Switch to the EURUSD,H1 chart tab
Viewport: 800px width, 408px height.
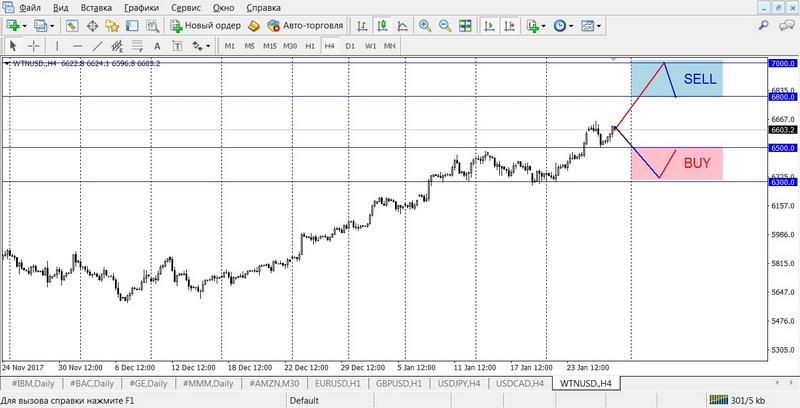(x=338, y=383)
